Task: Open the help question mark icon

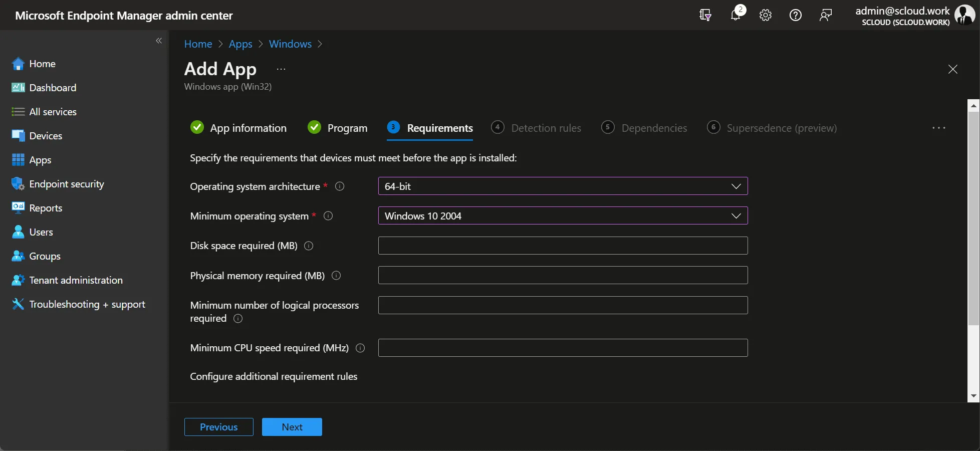Action: pos(795,15)
